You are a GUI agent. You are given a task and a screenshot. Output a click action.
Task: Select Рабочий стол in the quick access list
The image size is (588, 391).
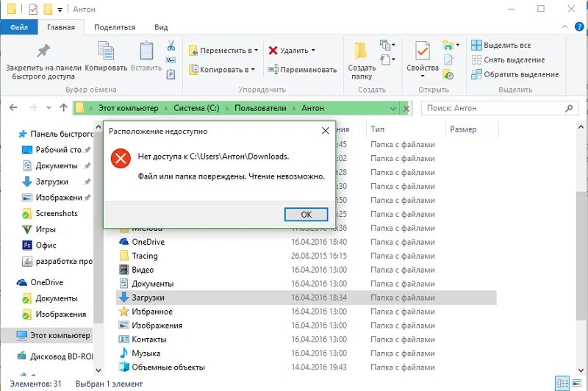[x=57, y=150]
